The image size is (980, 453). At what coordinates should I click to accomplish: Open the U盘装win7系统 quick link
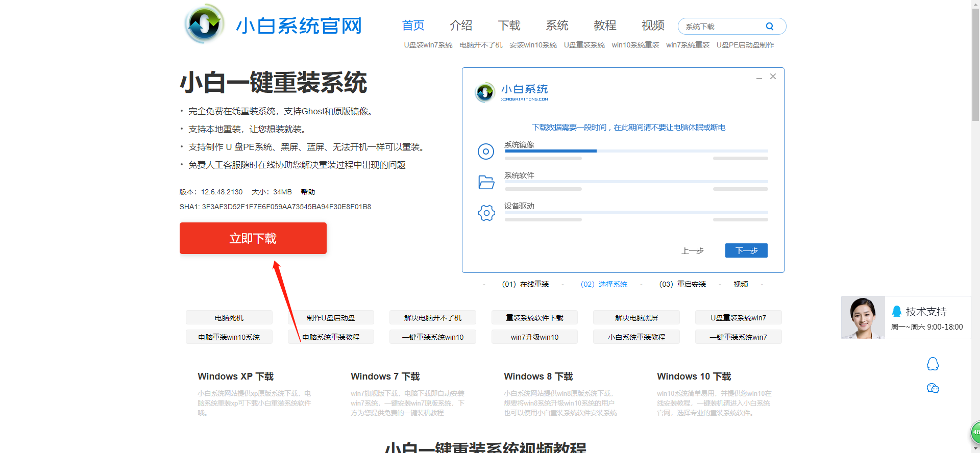point(428,45)
